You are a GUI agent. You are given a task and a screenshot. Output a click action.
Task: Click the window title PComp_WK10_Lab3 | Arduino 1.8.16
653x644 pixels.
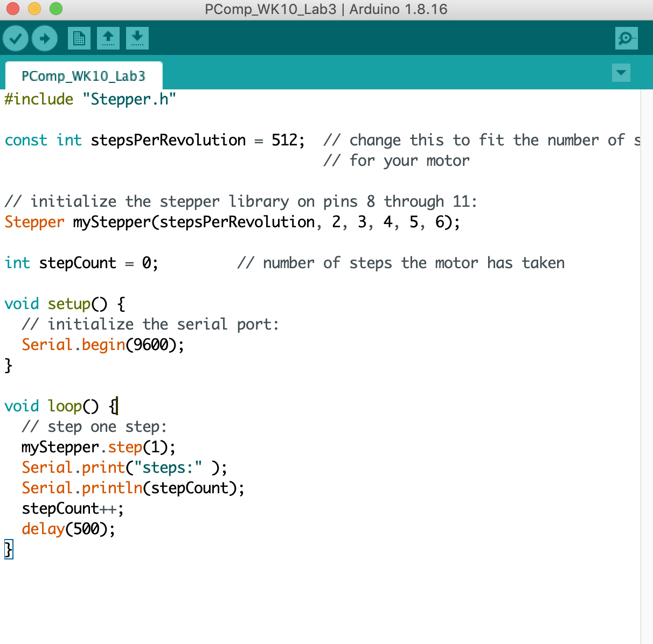coord(326,9)
